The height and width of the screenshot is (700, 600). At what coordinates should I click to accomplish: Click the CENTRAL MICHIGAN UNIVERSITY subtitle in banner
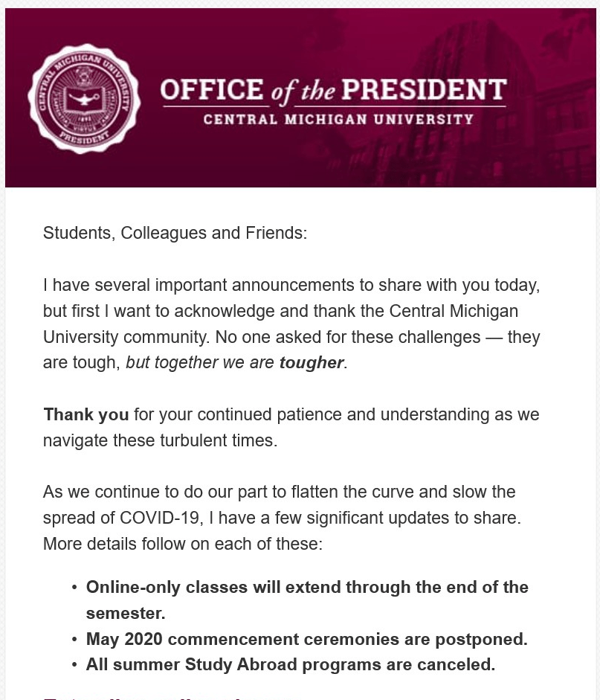(338, 119)
